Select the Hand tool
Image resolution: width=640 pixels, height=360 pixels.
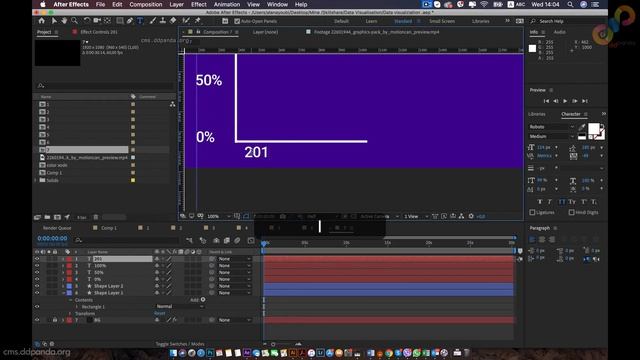[64, 20]
